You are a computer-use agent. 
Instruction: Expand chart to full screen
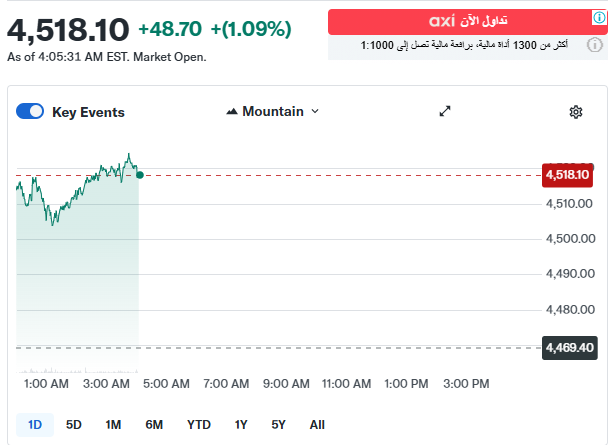[x=446, y=111]
